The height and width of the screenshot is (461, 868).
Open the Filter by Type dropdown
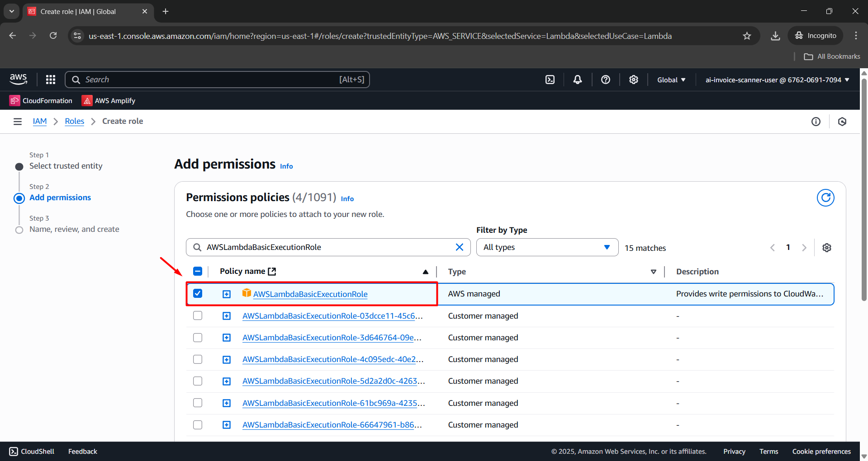tap(546, 247)
